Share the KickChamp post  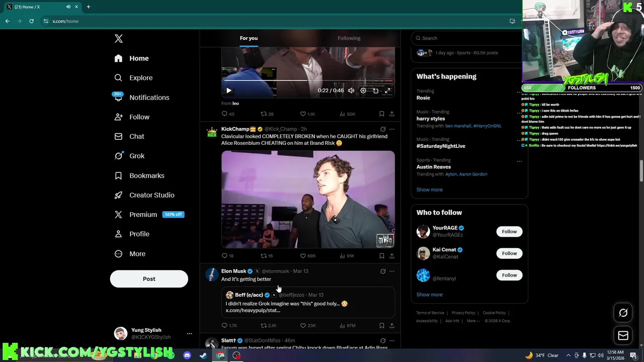click(x=392, y=256)
